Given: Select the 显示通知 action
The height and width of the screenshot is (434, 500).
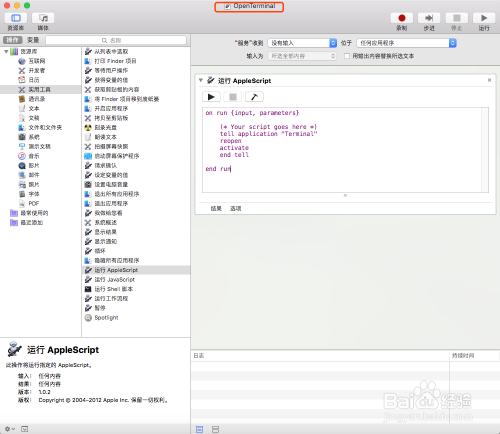Looking at the screenshot, I should [106, 241].
